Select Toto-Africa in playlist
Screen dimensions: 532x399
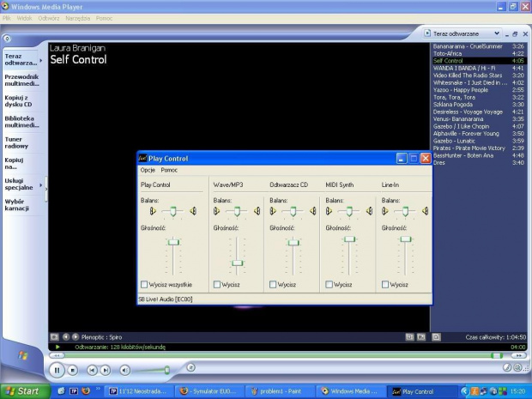[x=479, y=53]
